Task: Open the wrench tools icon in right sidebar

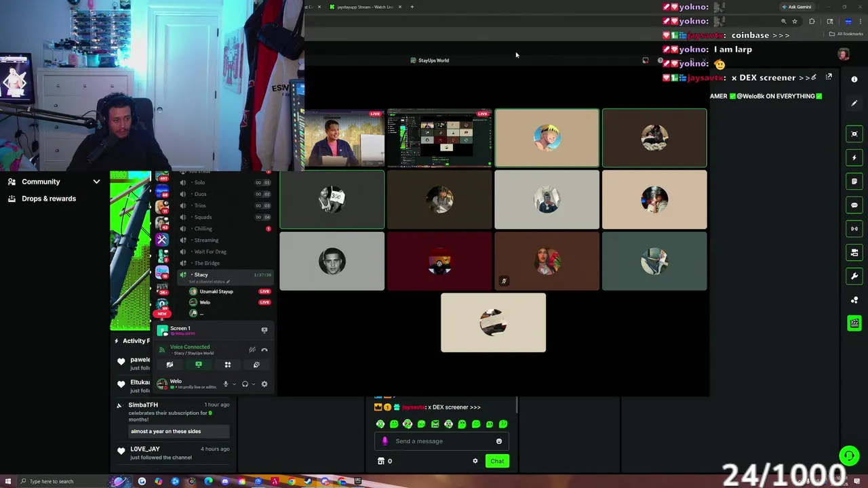Action: tap(854, 276)
